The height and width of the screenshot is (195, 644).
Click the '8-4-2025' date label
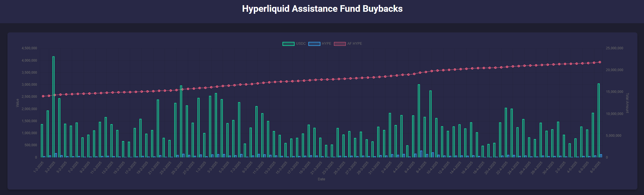[421, 167]
